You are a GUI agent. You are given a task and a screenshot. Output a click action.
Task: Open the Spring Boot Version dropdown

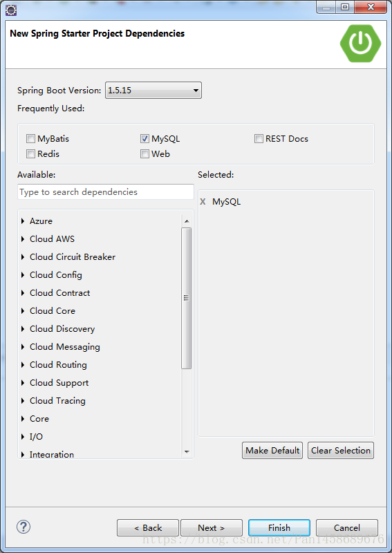153,91
